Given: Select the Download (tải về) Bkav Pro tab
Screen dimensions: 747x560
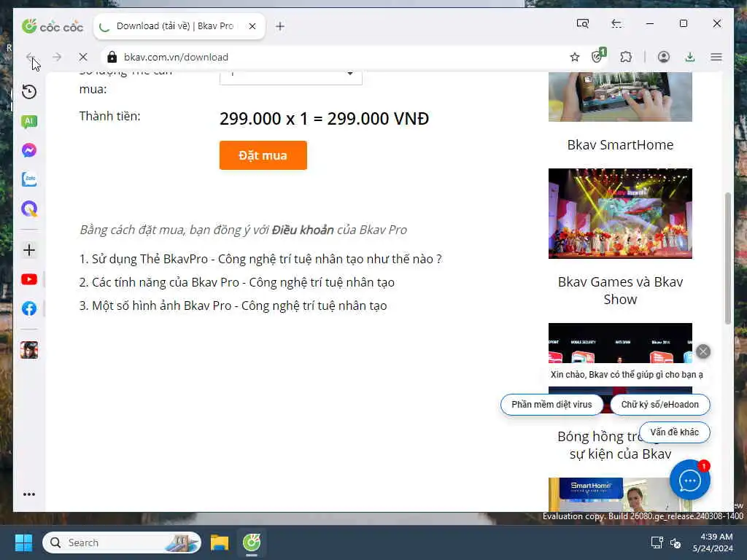Looking at the screenshot, I should (x=179, y=26).
